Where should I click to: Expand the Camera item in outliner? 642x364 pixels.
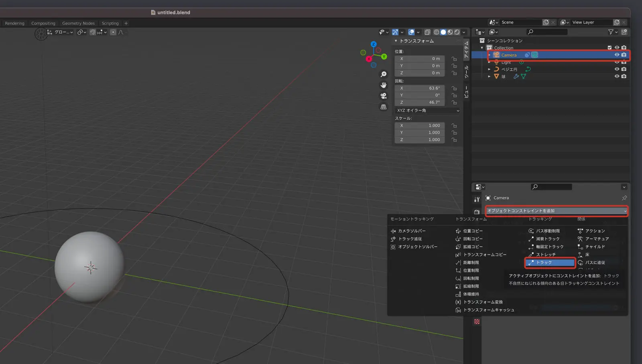point(489,55)
